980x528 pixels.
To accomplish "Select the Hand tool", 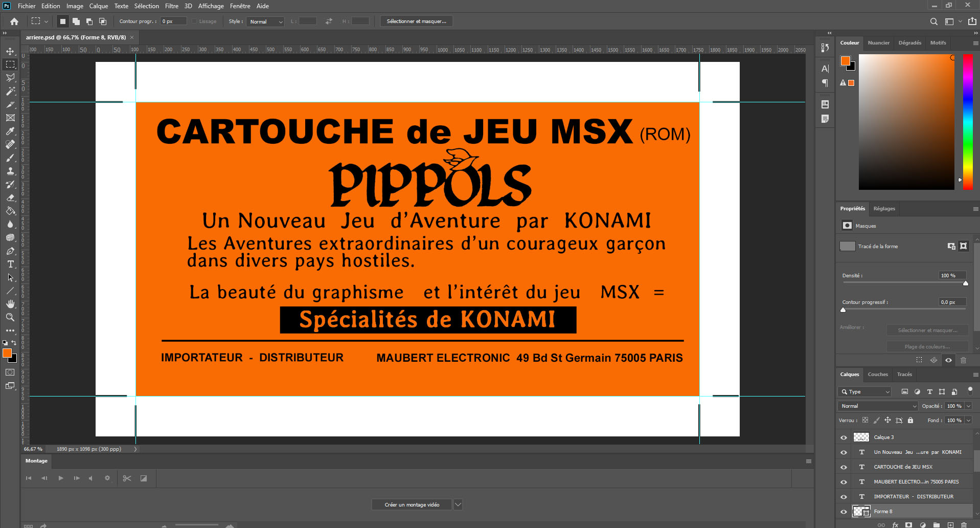I will (10, 304).
